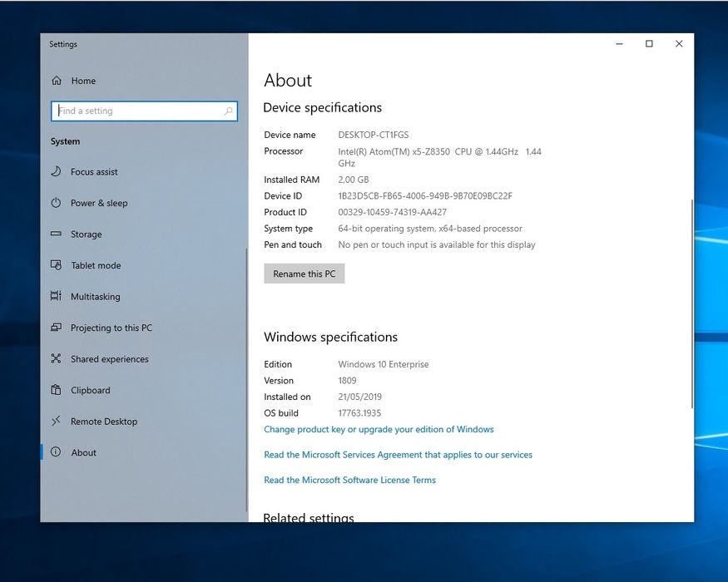This screenshot has height=582, width=728.
Task: Click installed RAM value 2.00 GB
Action: click(x=354, y=180)
